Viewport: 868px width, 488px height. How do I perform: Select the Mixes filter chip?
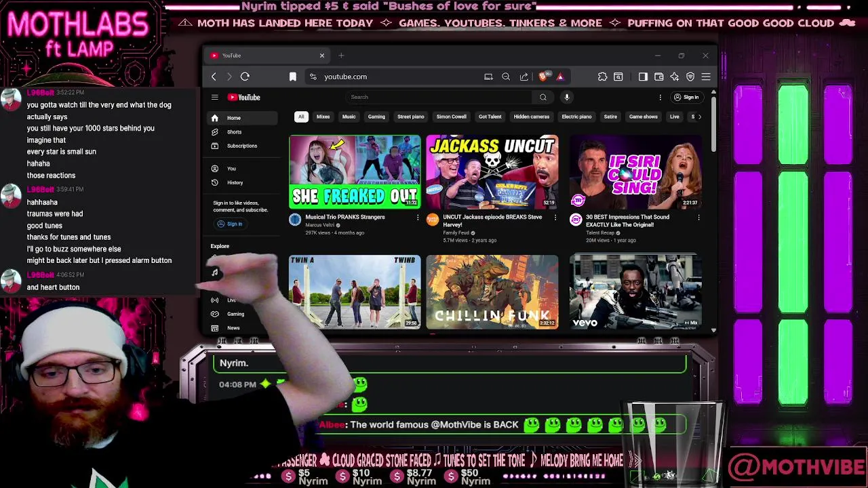coord(323,117)
